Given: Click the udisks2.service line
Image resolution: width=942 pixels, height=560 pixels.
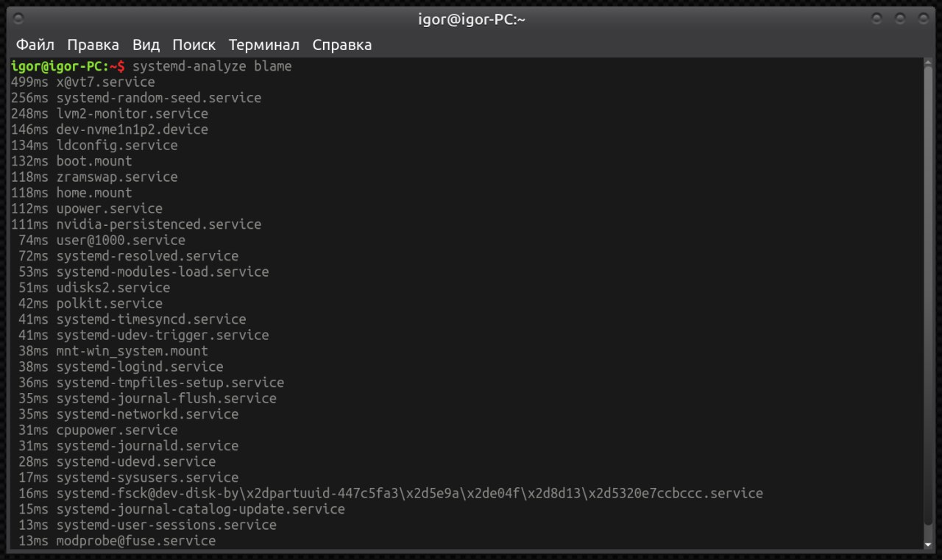Looking at the screenshot, I should (x=94, y=288).
